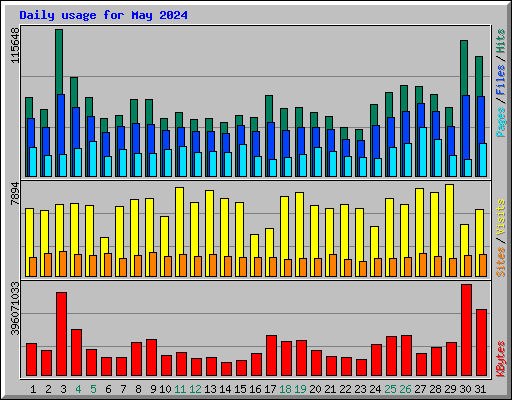This screenshot has height=400, width=512.
Task: Click day label 8 on the x-axis
Action: tap(138, 389)
